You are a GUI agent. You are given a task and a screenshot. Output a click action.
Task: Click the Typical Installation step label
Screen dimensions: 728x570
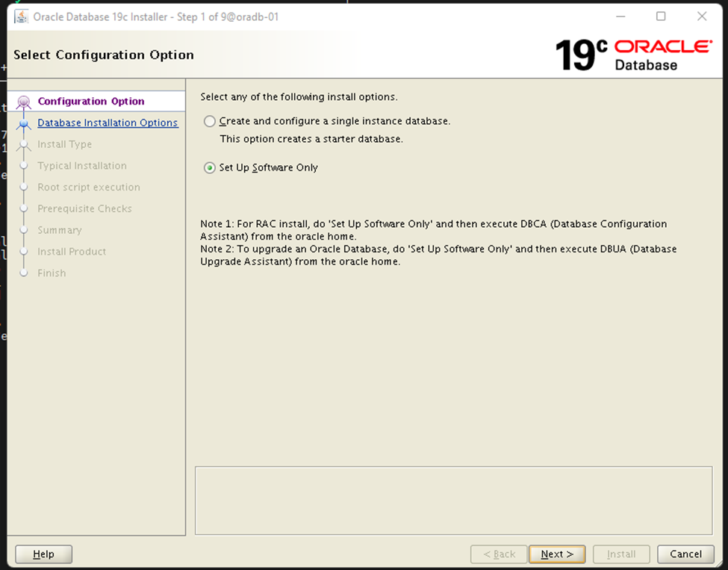click(x=82, y=165)
